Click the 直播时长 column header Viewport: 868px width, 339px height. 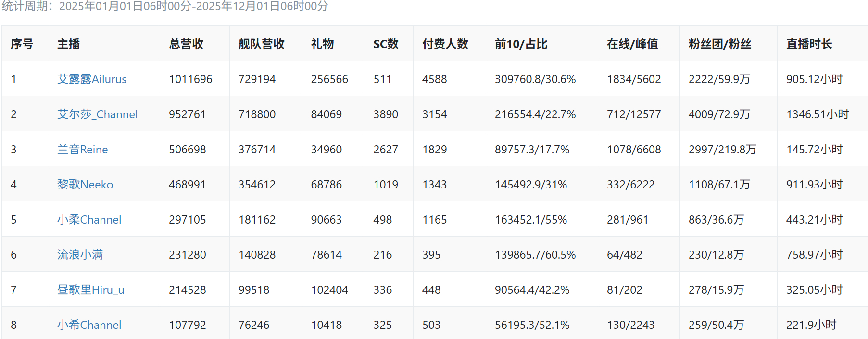(809, 44)
